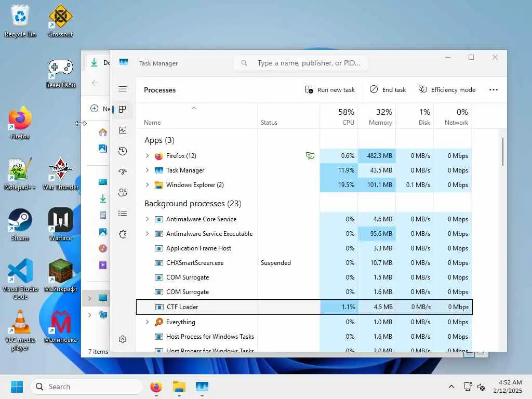Open Startup apps icon in sidebar
The width and height of the screenshot is (532, 399).
coord(123,171)
